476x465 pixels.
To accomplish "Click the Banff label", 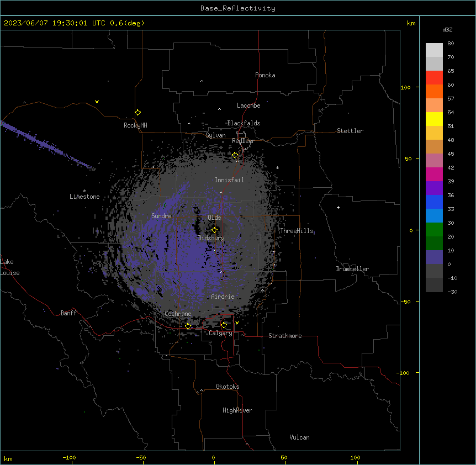I will 68,313.
